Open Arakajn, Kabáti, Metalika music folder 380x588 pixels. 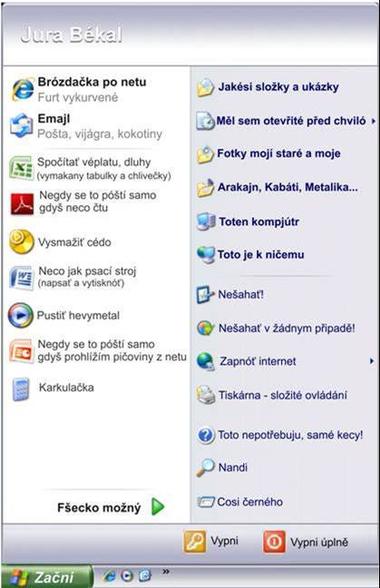click(278, 187)
